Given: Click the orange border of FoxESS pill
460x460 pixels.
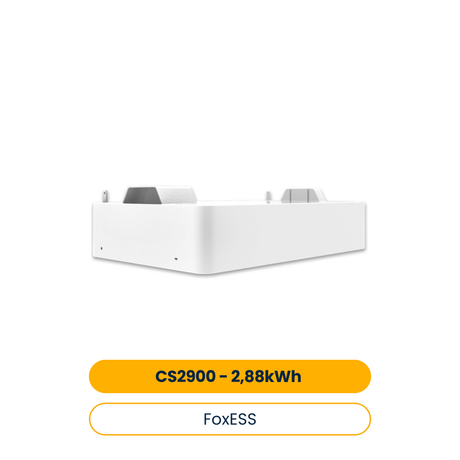Looking at the screenshot, I should [x=230, y=403].
